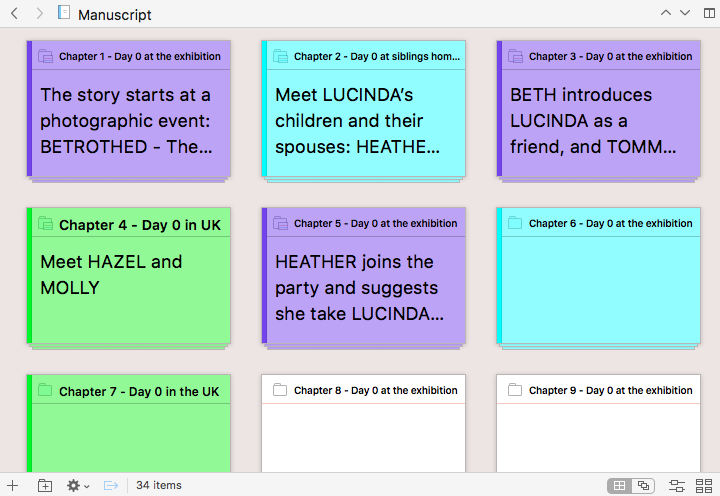
Task: Go forward in navigation history
Action: [39, 14]
